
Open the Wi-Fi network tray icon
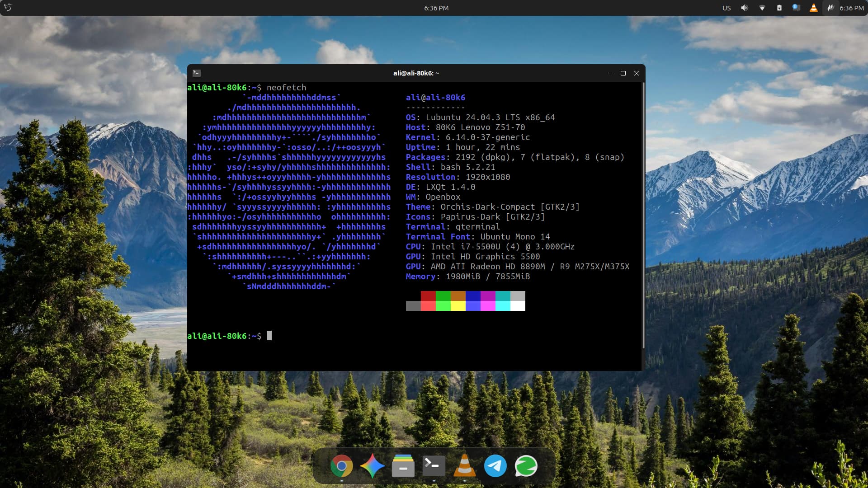(762, 8)
